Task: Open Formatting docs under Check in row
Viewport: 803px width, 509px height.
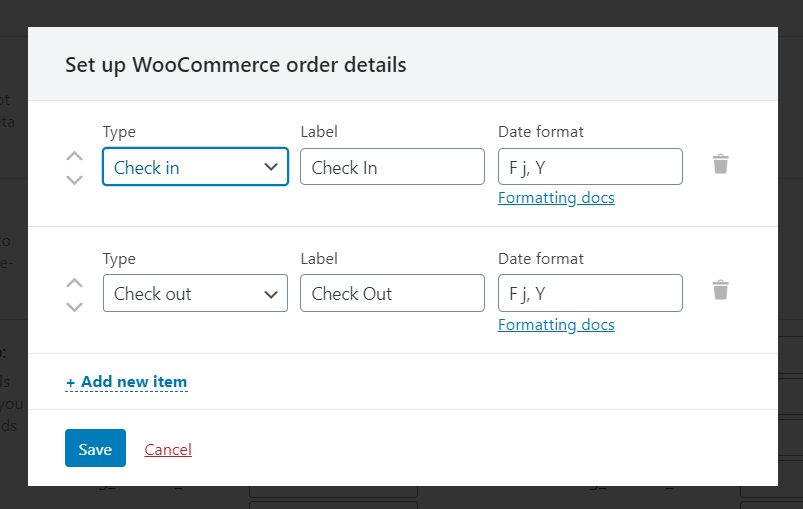Action: [556, 198]
